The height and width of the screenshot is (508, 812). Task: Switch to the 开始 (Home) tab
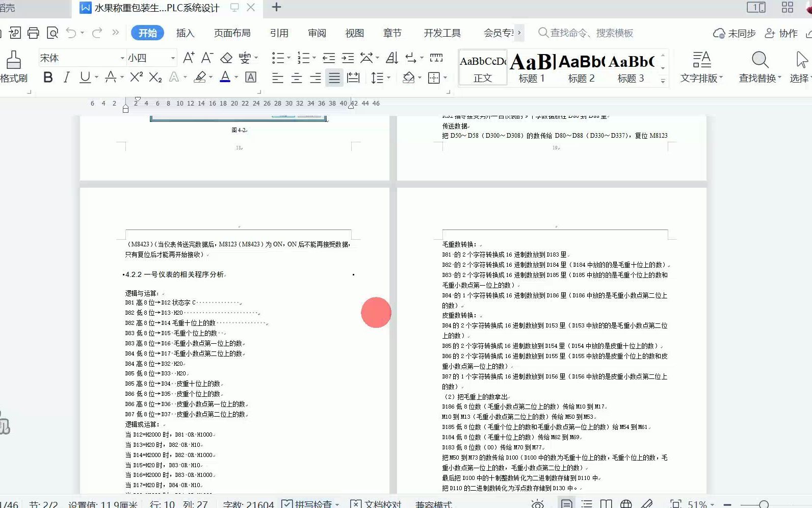tap(147, 33)
